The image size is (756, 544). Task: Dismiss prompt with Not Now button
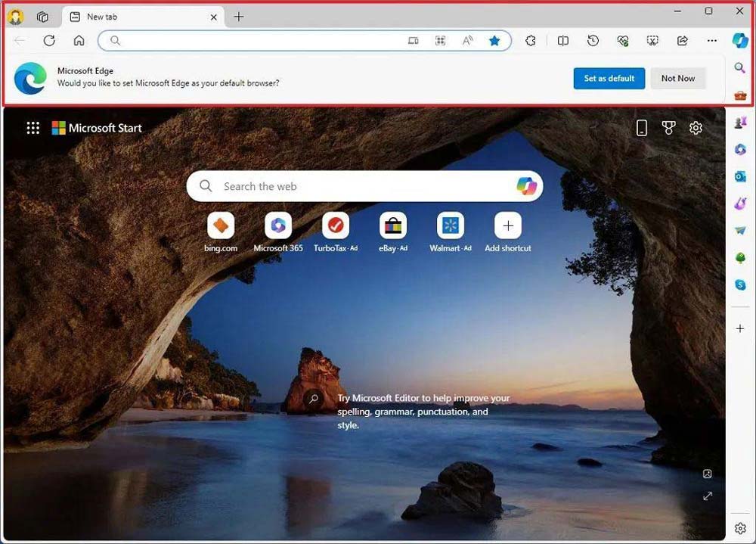point(677,78)
